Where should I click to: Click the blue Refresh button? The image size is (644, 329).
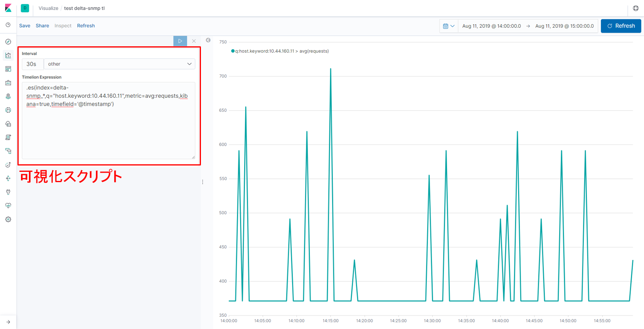click(621, 26)
